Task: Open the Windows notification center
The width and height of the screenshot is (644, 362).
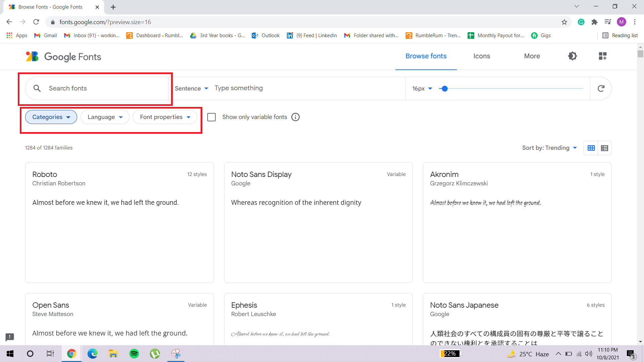Action: [631, 354]
